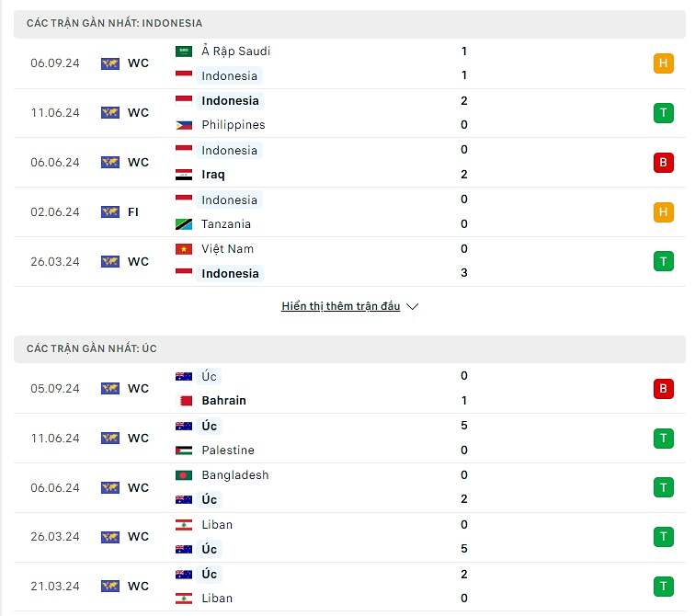Click the Bangladesh flag icon
This screenshot has height=616, width=695.
[184, 475]
